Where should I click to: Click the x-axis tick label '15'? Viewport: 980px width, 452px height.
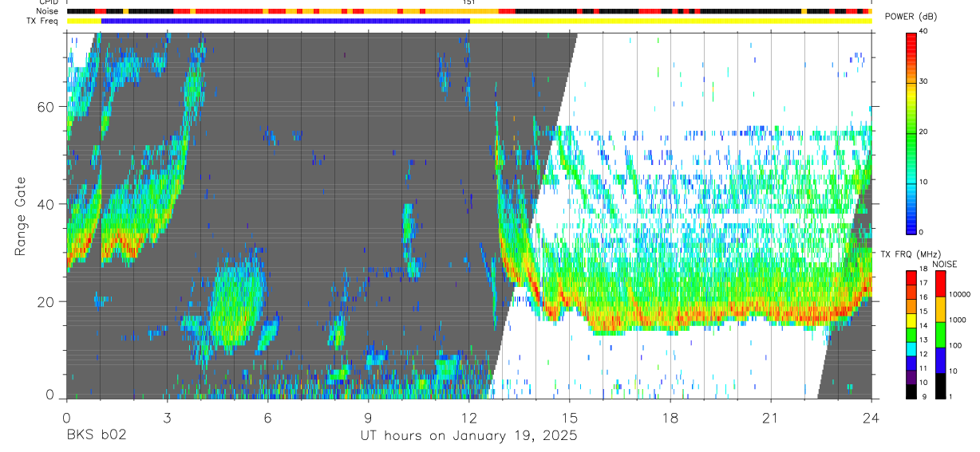570,418
